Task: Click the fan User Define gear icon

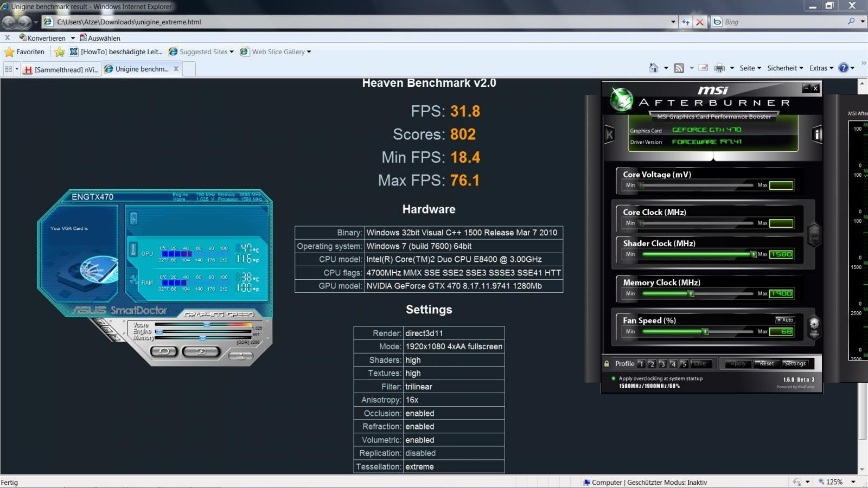Action: coord(814,327)
